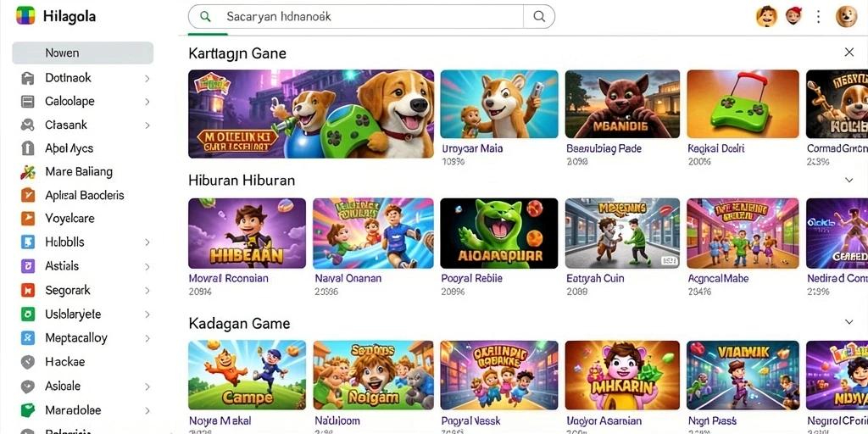The height and width of the screenshot is (434, 868).
Task: Click the Segorark red sidebar icon
Action: click(28, 290)
